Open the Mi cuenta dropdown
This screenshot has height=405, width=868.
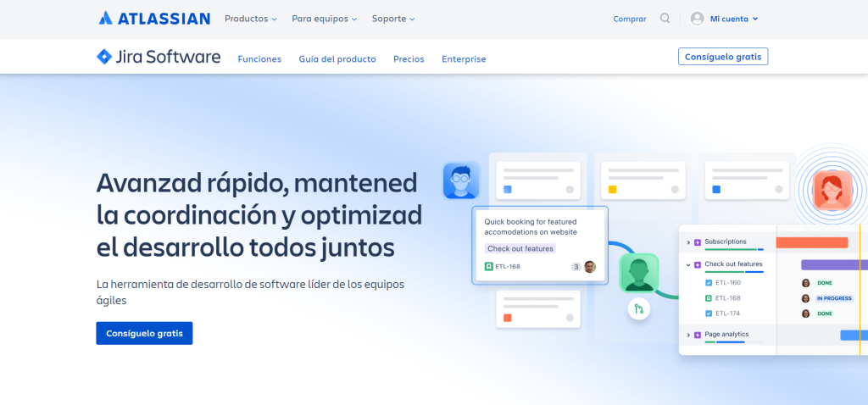[x=734, y=19]
